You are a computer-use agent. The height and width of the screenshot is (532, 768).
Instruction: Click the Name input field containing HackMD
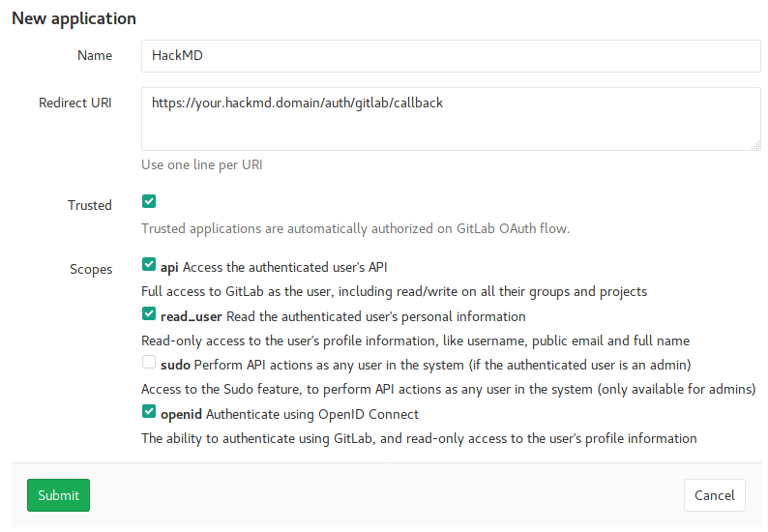tap(451, 56)
